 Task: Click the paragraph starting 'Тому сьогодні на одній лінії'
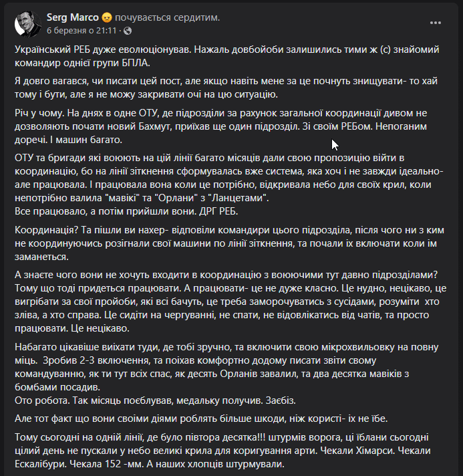222,451
